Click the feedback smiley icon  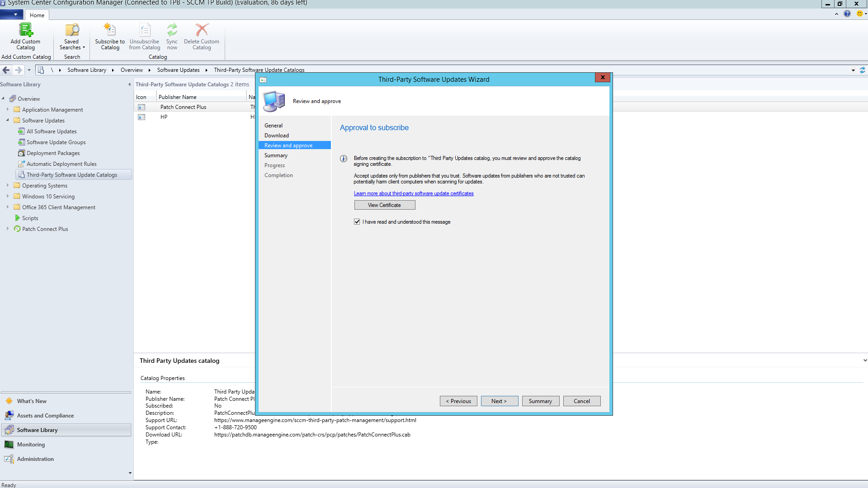click(859, 14)
